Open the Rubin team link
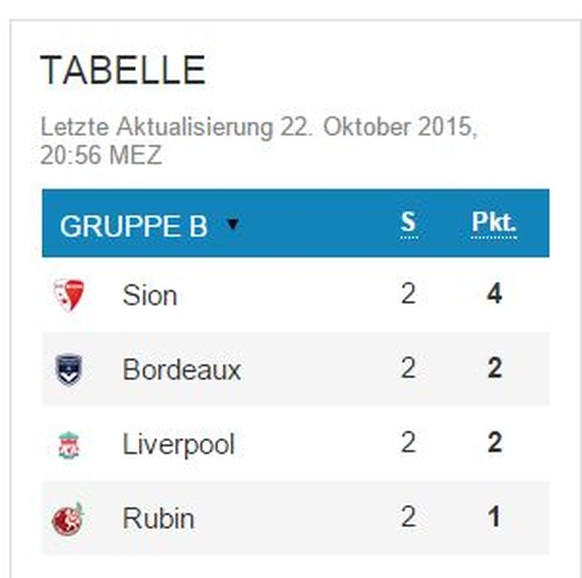The image size is (582, 578). 158,519
